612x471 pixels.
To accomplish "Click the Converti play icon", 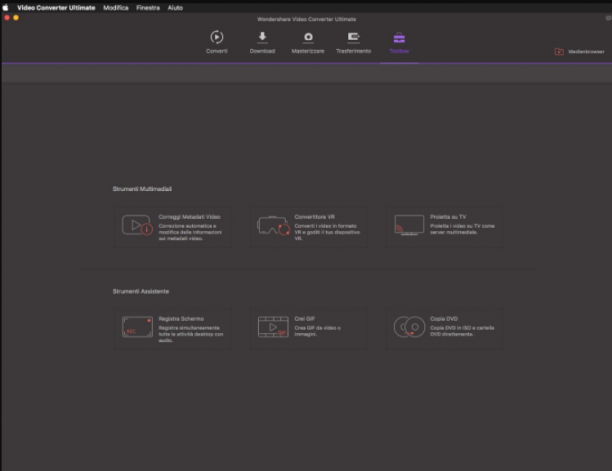I will 217,37.
